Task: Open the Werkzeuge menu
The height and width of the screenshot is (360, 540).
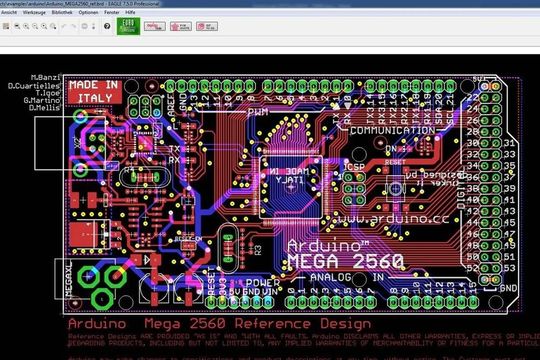Action: click(34, 12)
